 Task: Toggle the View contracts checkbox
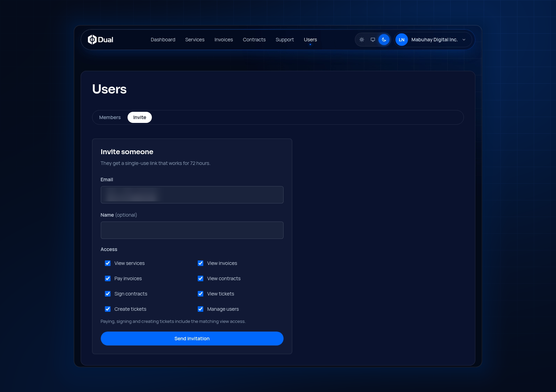201,278
